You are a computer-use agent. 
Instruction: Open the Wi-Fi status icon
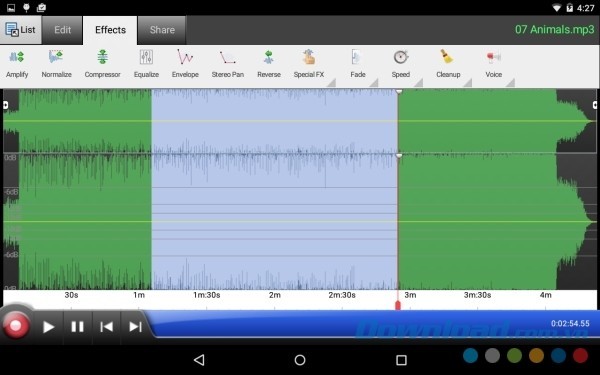[557, 7]
